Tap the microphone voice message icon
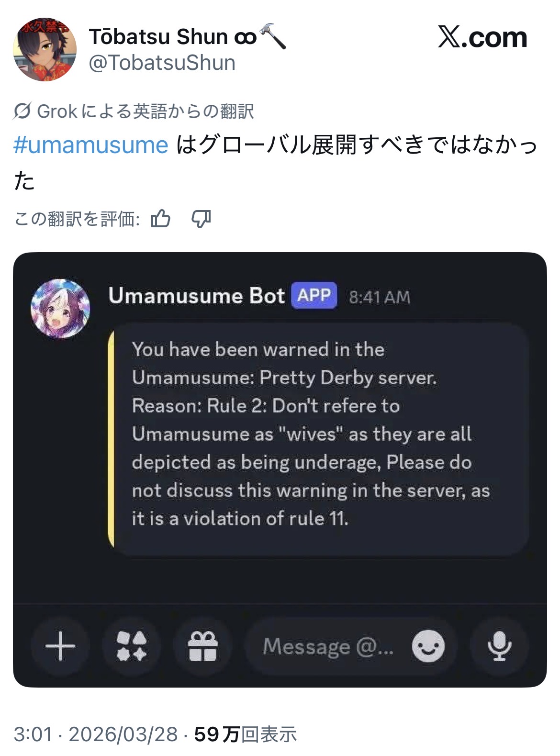This screenshot has width=560, height=756. 499,646
